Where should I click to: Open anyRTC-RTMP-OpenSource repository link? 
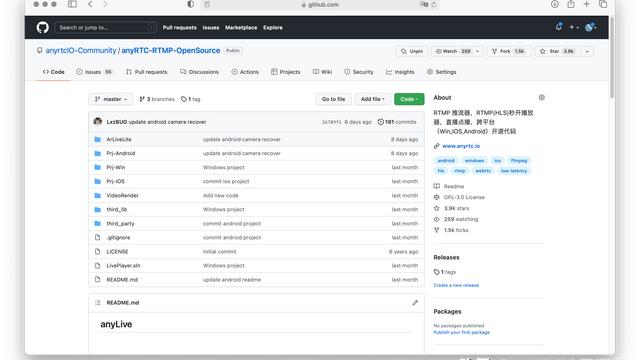click(171, 50)
